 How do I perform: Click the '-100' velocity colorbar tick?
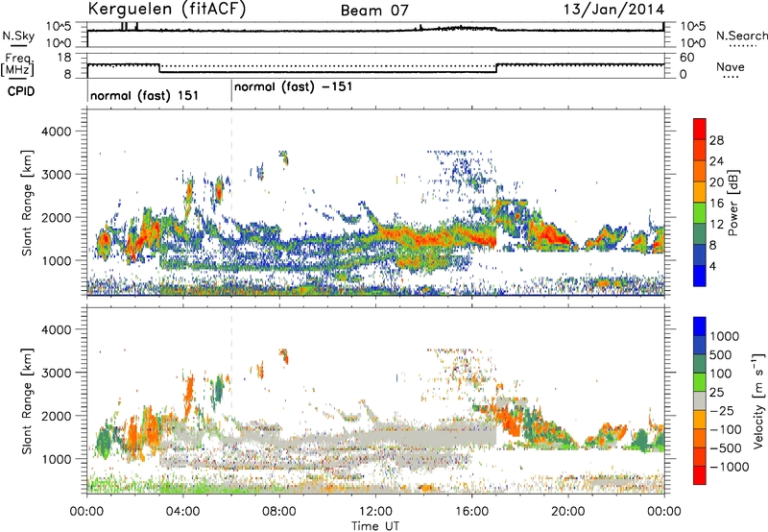point(725,429)
